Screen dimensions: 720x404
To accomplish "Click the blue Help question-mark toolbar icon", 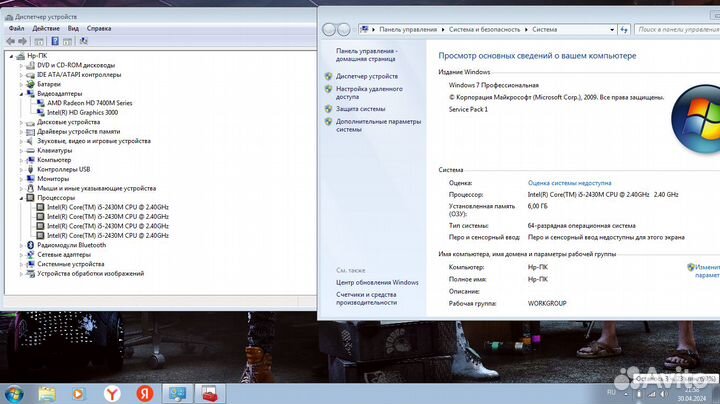I will 55,41.
